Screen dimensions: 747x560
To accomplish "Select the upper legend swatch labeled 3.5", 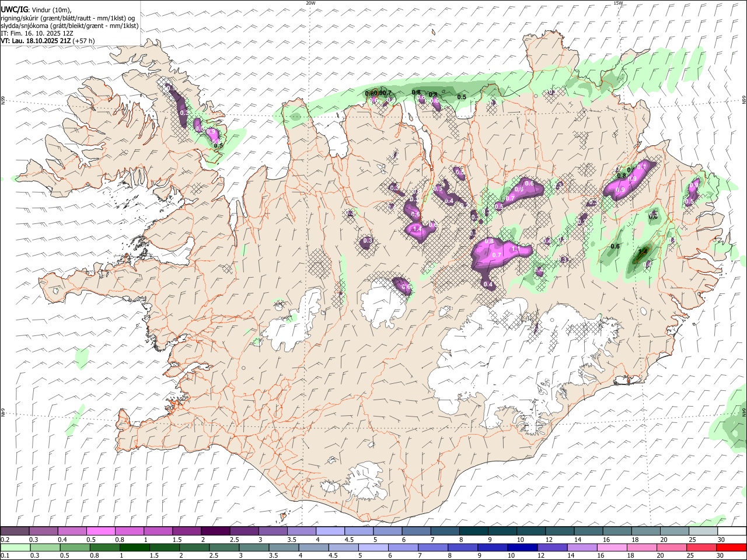I will [x=301, y=531].
